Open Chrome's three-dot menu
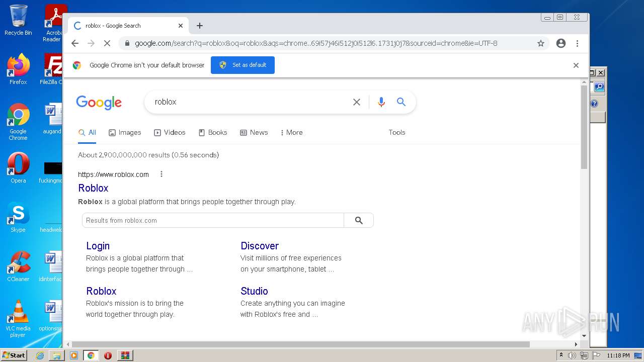The height and width of the screenshot is (362, 644). tap(577, 43)
